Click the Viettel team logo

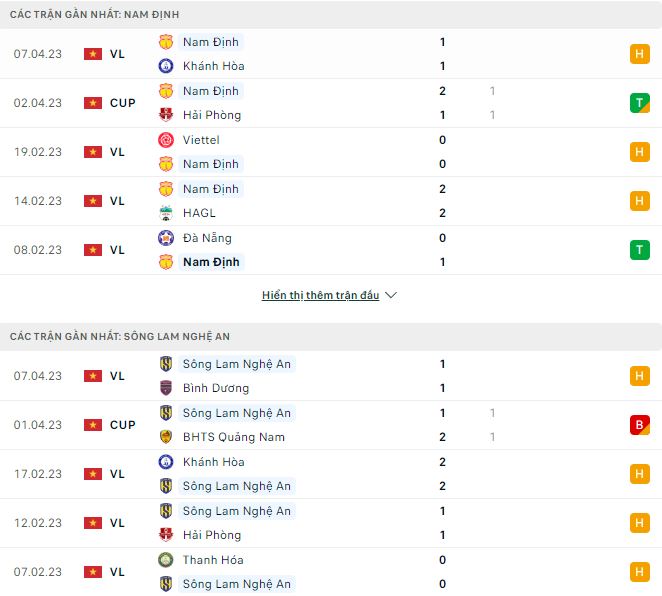click(166, 140)
